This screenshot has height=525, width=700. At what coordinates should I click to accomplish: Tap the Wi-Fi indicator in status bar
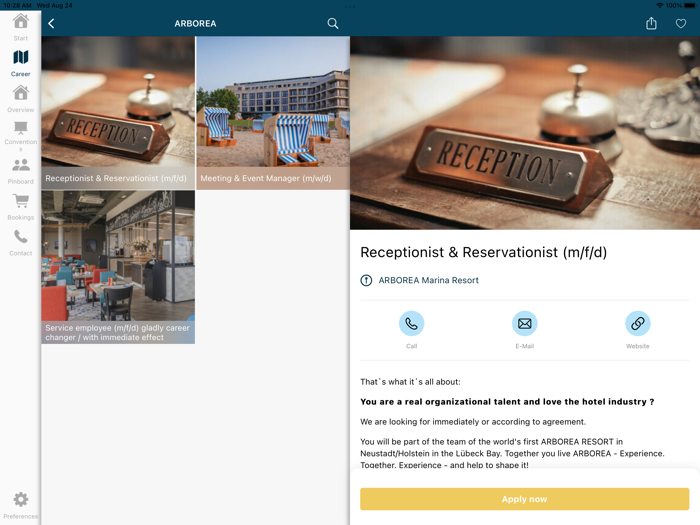(659, 5)
